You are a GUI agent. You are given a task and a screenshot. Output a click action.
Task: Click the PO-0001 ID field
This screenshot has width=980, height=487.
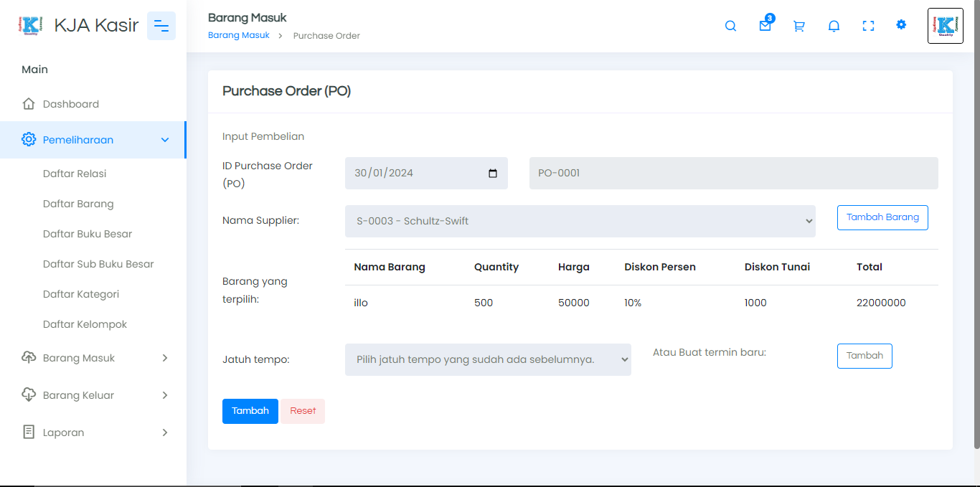[734, 173]
